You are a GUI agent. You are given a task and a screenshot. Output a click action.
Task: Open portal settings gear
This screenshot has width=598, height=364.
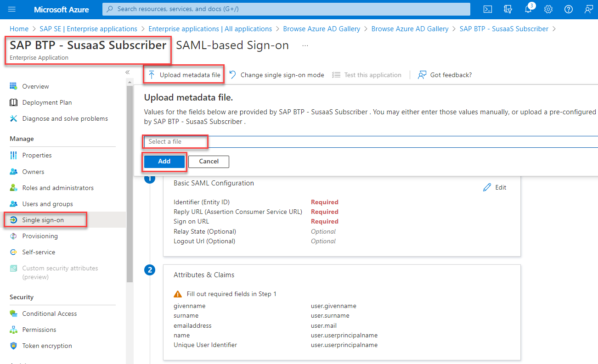548,9
